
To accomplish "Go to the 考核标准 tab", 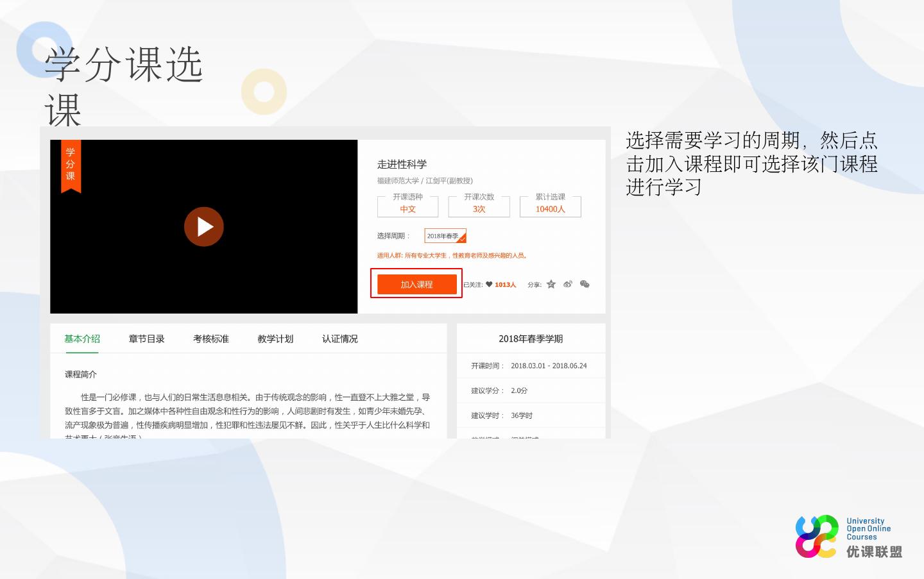I will (x=211, y=339).
